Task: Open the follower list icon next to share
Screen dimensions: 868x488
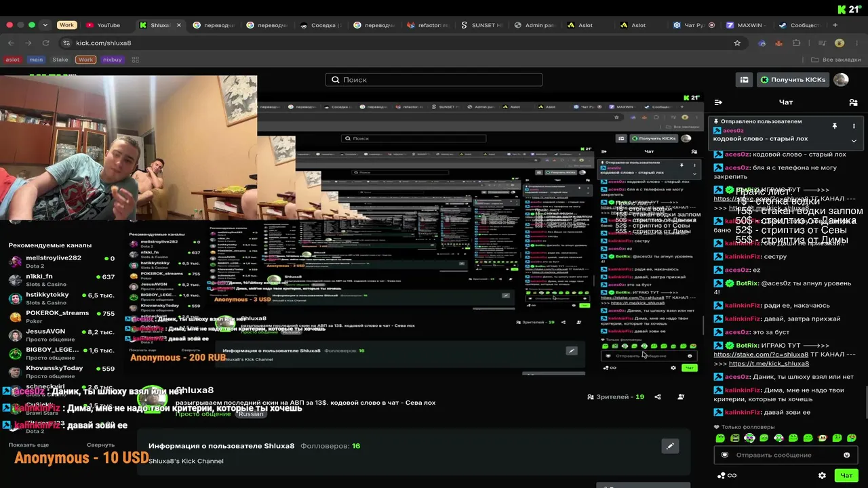Action: (681, 397)
